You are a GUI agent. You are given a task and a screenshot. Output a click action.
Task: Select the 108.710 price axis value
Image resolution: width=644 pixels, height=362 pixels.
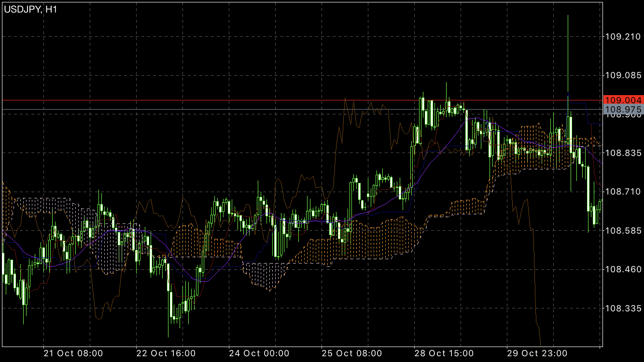click(x=622, y=190)
